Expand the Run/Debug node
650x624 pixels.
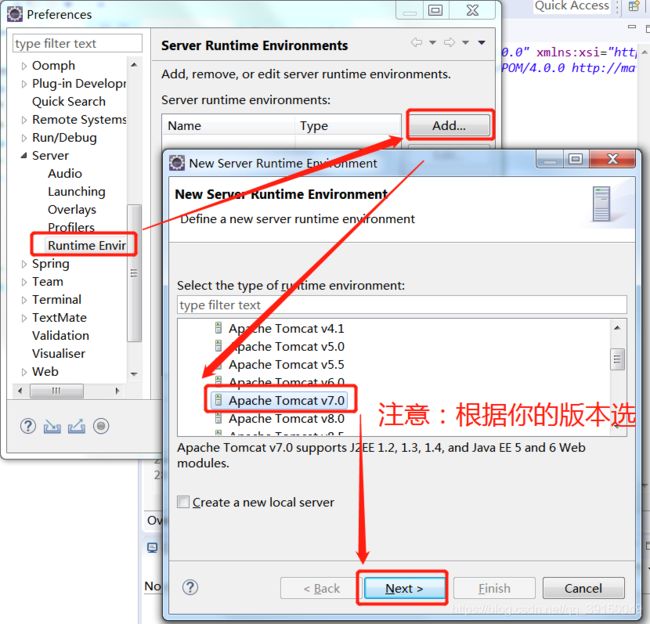point(24,138)
